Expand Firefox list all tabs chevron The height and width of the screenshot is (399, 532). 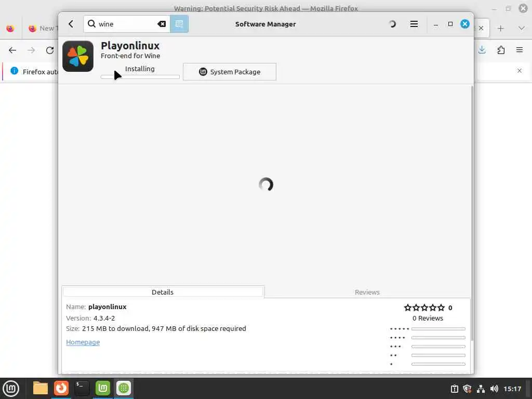(x=522, y=29)
